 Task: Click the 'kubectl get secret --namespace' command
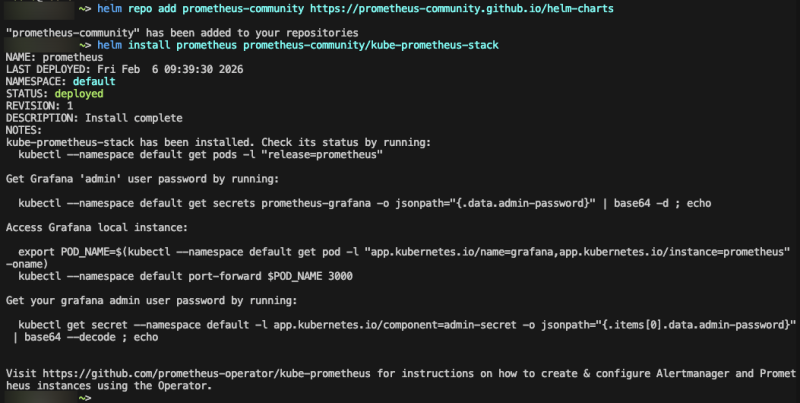click(400, 324)
